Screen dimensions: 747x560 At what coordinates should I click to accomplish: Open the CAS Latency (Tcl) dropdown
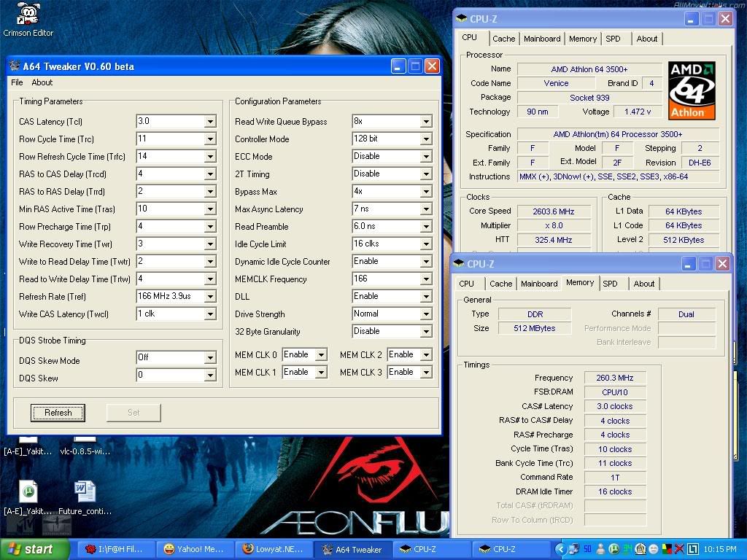210,122
